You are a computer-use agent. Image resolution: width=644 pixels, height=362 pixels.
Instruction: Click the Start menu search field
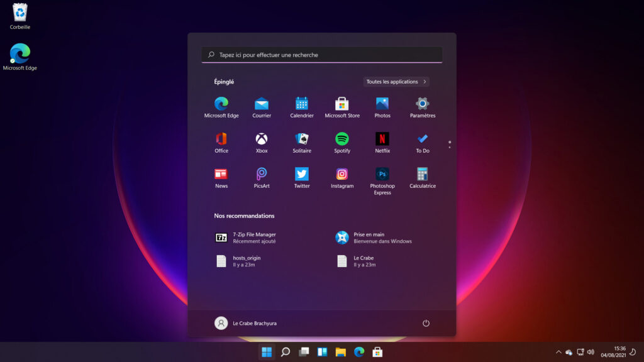[322, 55]
